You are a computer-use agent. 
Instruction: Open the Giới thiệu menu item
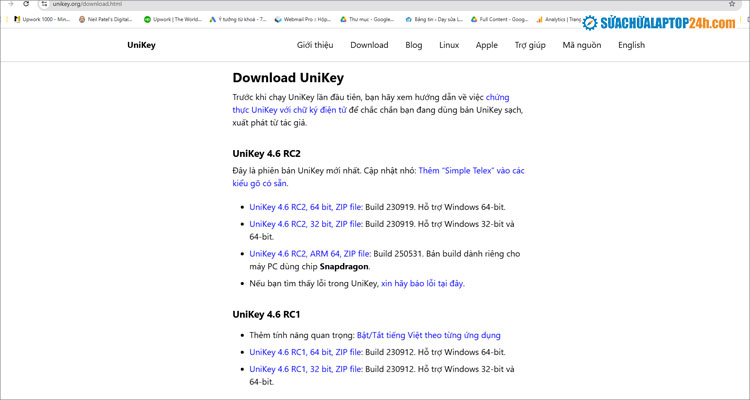pos(315,45)
